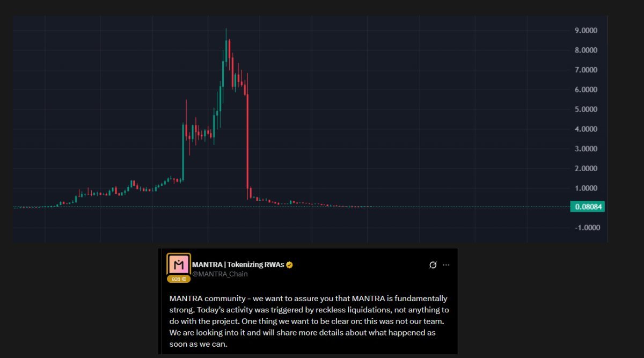Click the 8.0000 price axis label

[586, 50]
